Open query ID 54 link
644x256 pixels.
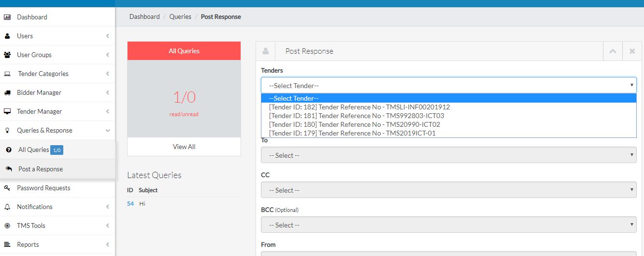tap(130, 204)
